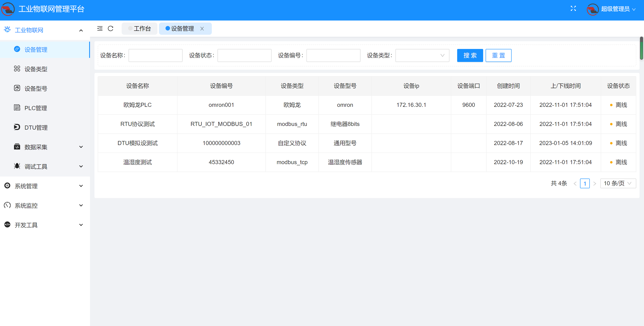This screenshot has width=644, height=326.
Task: Switch to the 工作台 tab
Action: click(x=140, y=28)
